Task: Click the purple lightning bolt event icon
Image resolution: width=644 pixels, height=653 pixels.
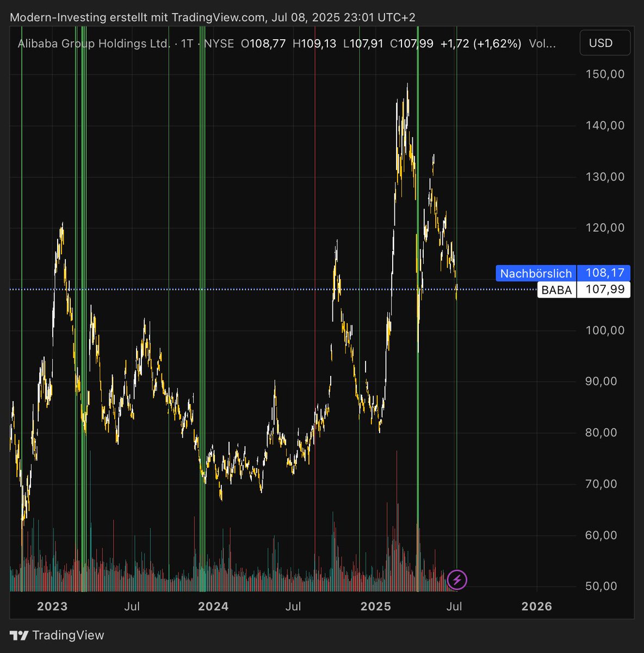Action: [457, 580]
